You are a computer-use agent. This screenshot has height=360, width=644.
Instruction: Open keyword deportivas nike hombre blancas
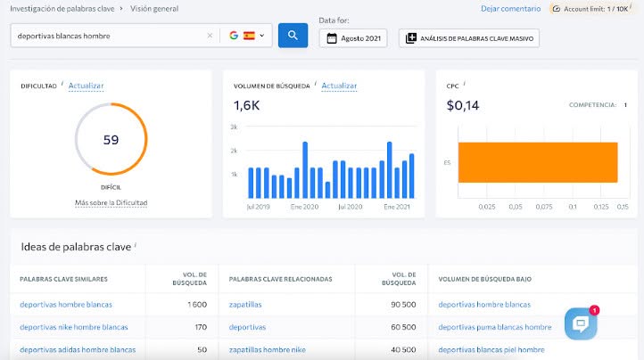(x=74, y=327)
